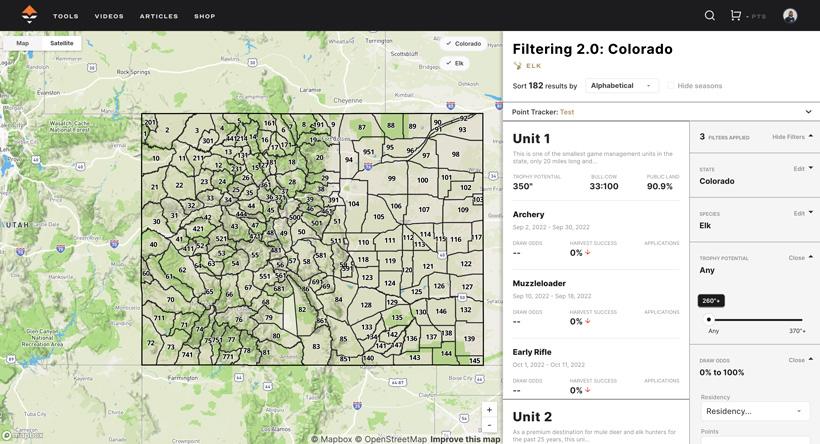Open the Videos menu item
Screen dimensions: 820x444
[x=109, y=16]
